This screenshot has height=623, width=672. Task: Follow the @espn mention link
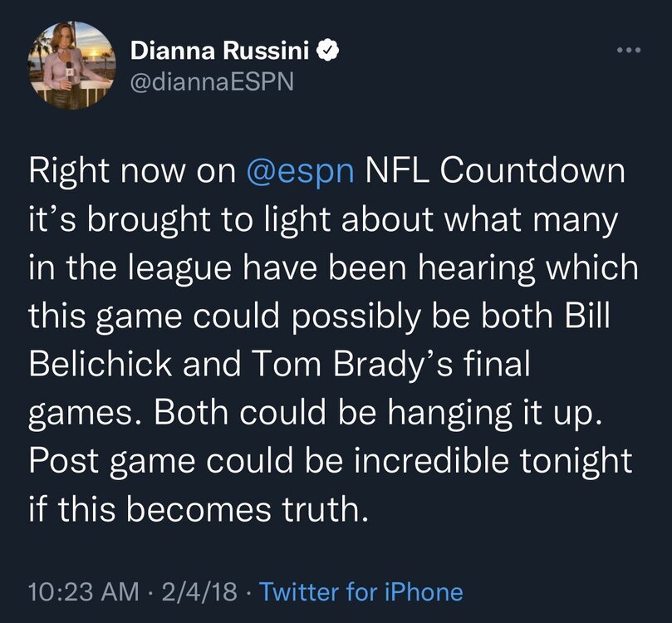(x=301, y=172)
